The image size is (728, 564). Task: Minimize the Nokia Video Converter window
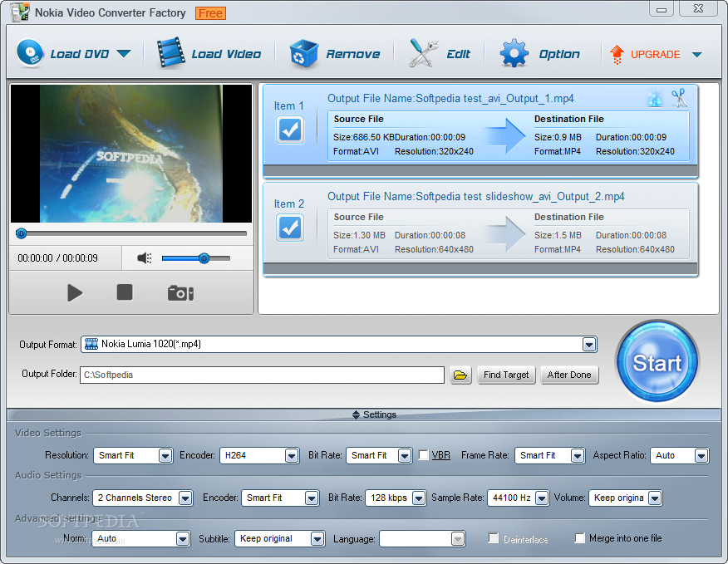tap(662, 9)
